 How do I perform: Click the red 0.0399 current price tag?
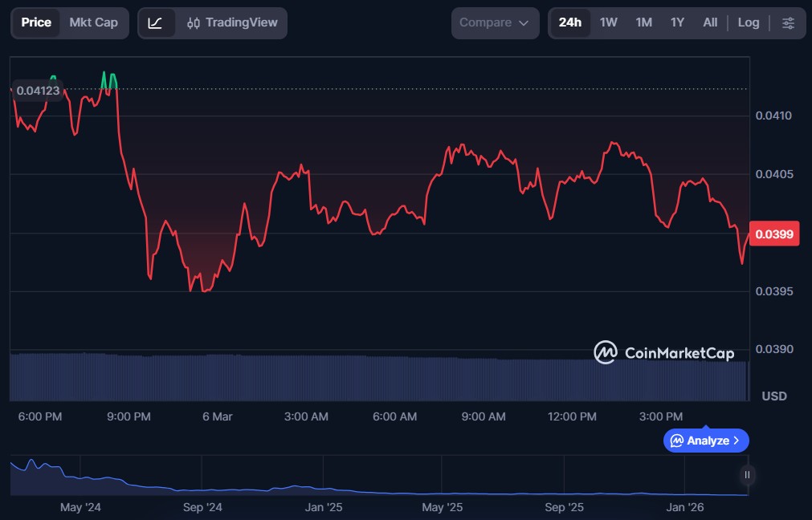click(x=773, y=234)
